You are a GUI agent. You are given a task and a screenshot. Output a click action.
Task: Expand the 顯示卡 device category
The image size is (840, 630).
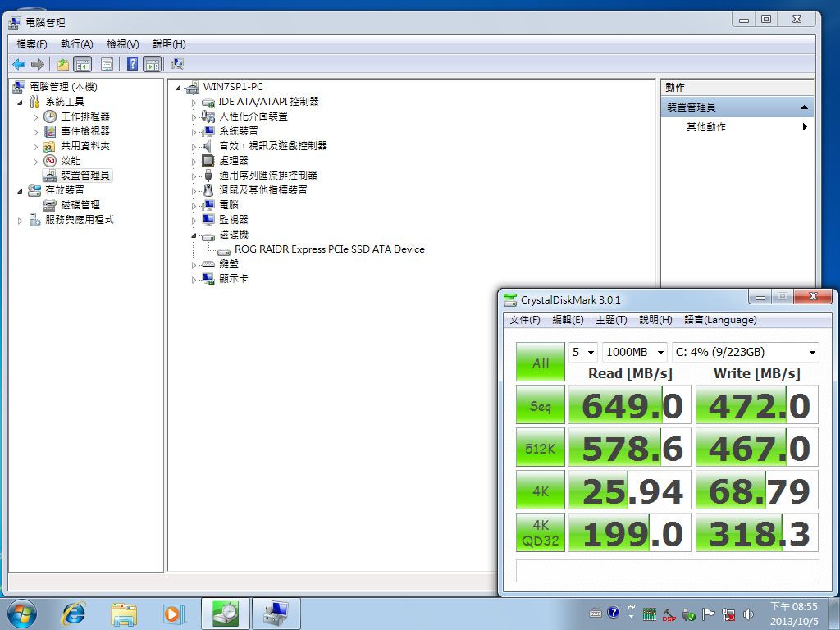tap(194, 279)
